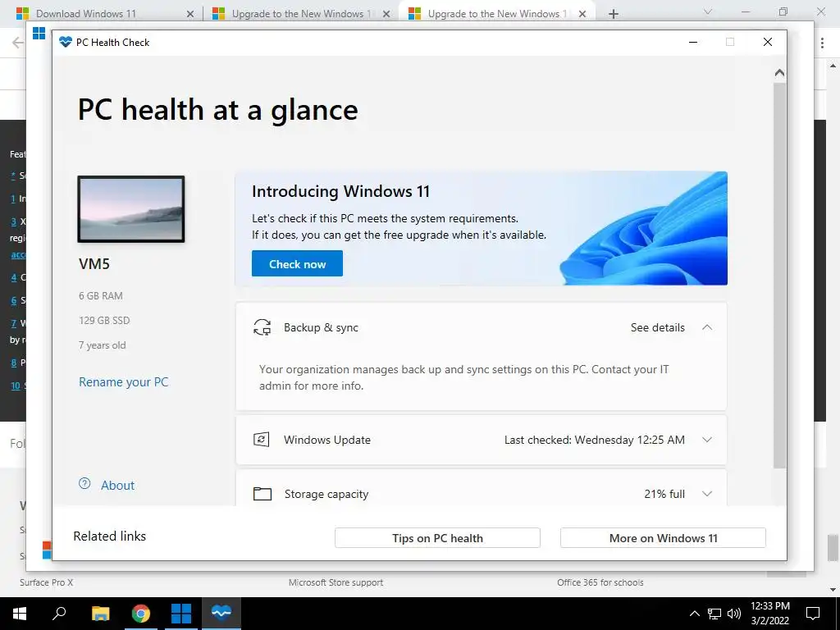Minimize the PC Health Check window
This screenshot has height=630, width=840.
click(693, 42)
